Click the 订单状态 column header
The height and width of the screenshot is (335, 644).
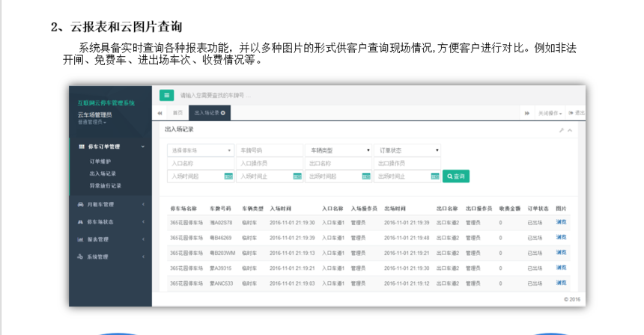[538, 209]
